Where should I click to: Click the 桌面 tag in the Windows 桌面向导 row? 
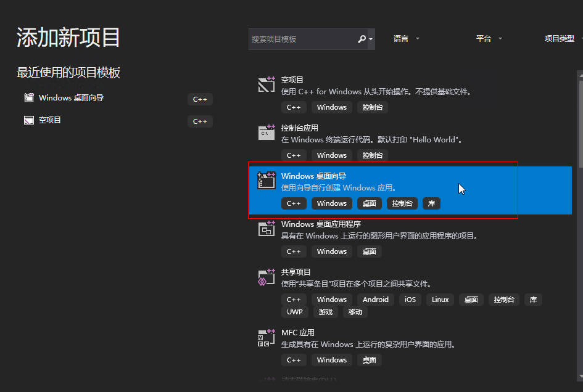click(x=369, y=203)
